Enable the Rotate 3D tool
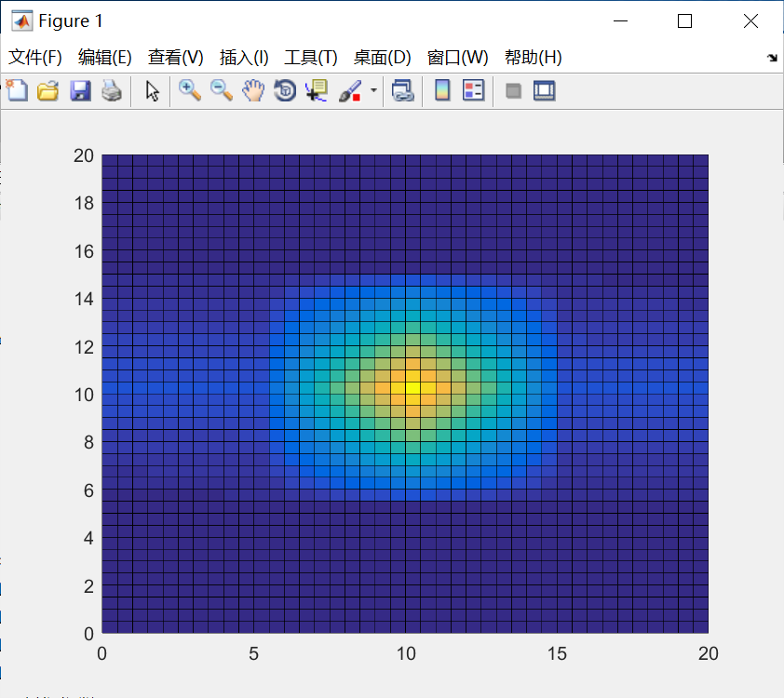The height and width of the screenshot is (698, 784). [x=285, y=90]
